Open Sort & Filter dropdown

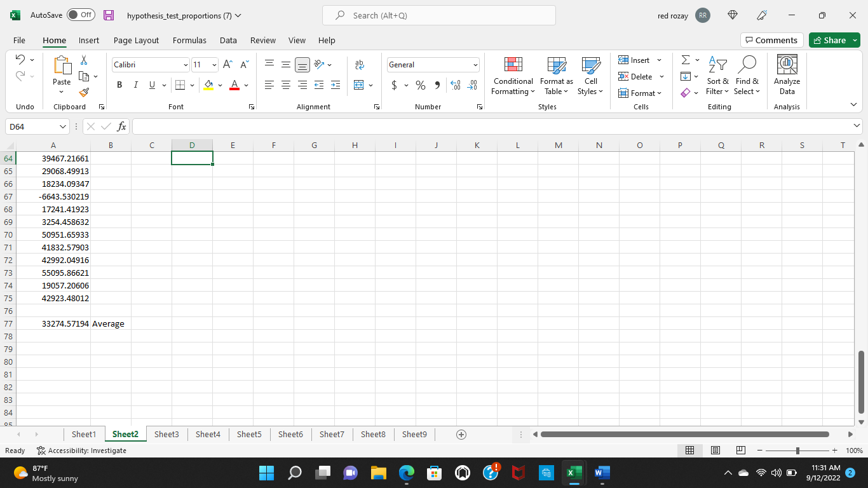[718, 76]
